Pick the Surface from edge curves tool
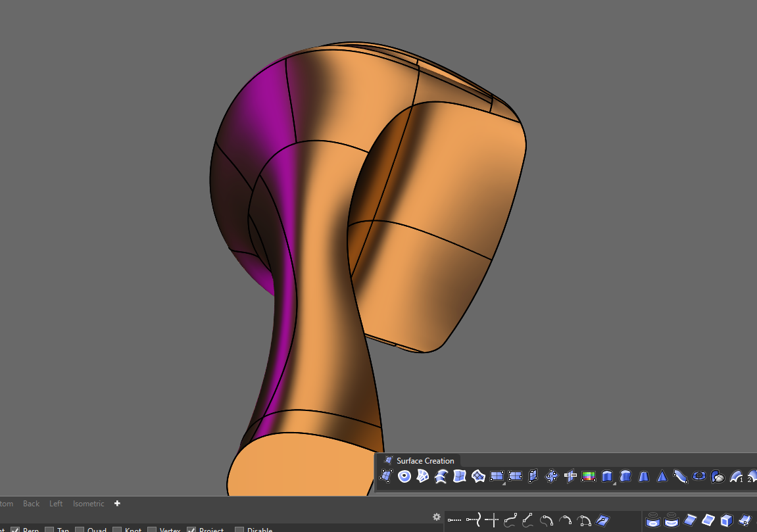757x532 pixels. coord(423,477)
